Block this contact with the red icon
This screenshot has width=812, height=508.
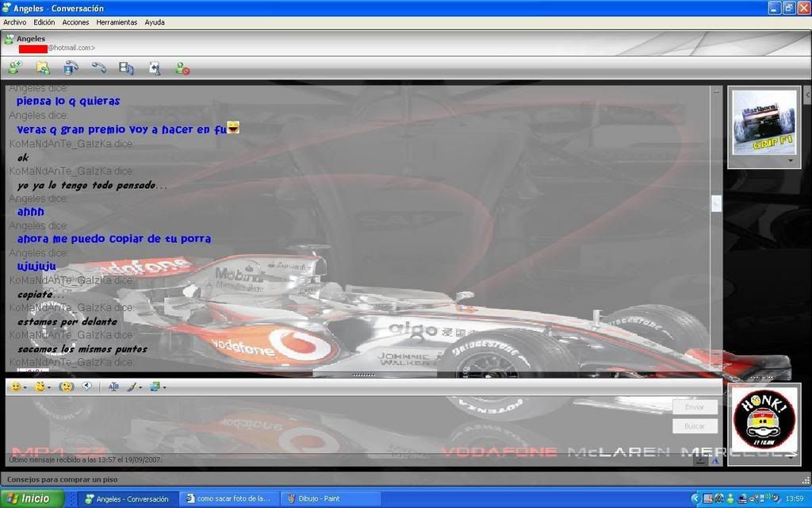point(182,68)
